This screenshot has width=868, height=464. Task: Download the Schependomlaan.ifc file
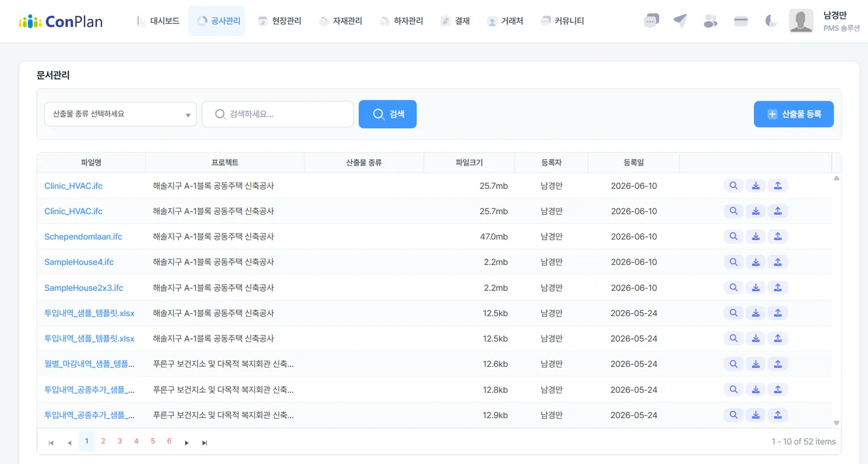pyautogui.click(x=756, y=237)
